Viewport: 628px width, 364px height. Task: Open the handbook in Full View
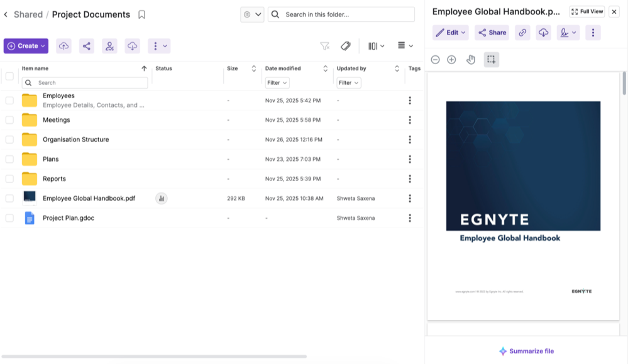[587, 11]
